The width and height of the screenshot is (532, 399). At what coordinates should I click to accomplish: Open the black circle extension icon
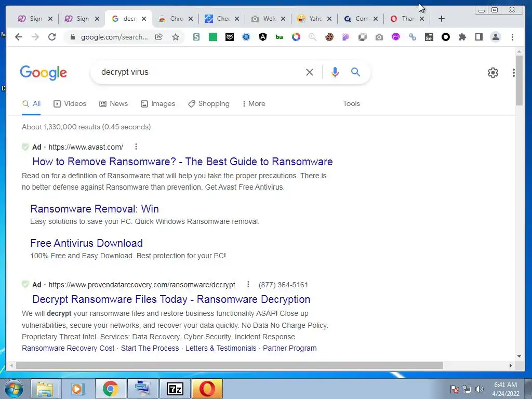coord(445,37)
